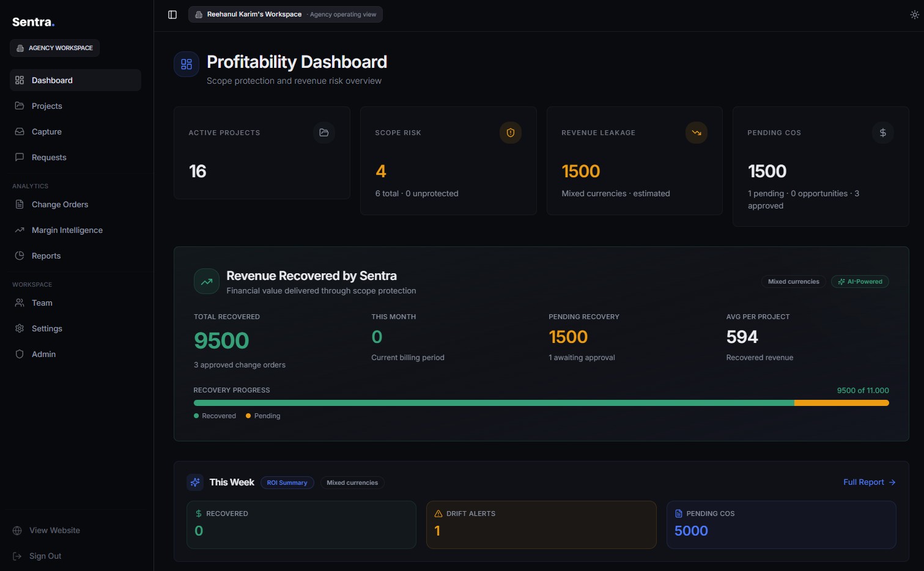Click the View Website globe icon
The width and height of the screenshot is (924, 571).
17,531
